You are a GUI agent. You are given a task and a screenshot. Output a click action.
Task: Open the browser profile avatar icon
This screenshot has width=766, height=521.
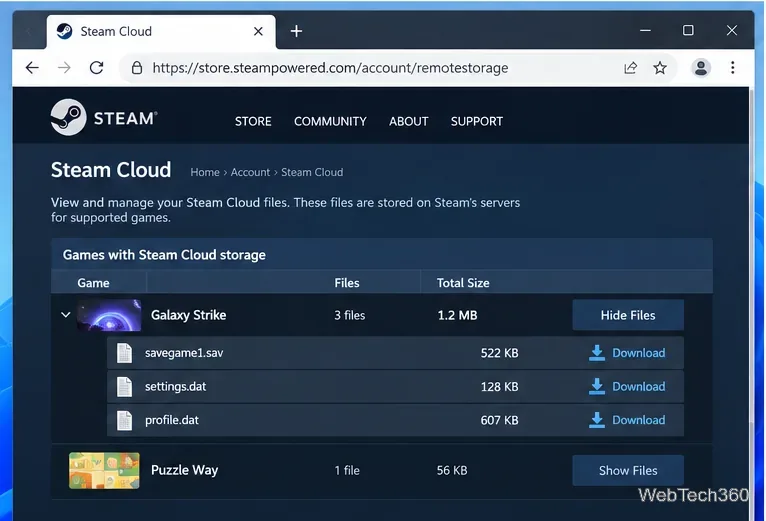701,67
